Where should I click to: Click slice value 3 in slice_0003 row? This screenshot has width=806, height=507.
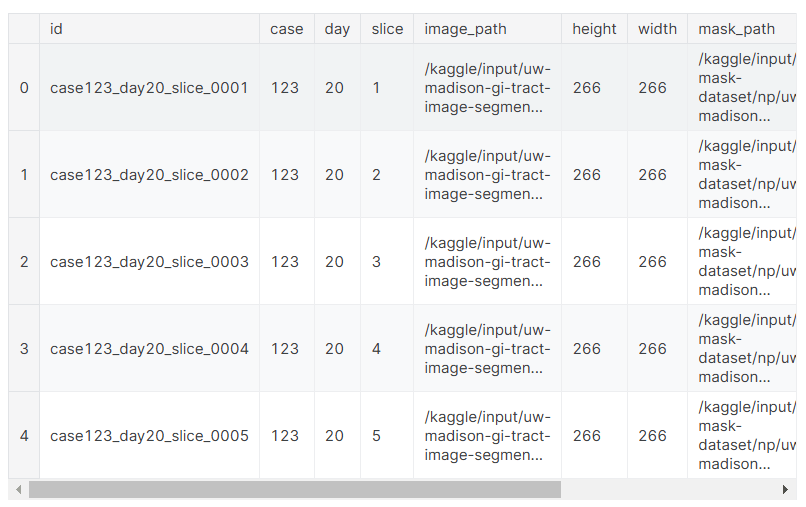point(376,262)
